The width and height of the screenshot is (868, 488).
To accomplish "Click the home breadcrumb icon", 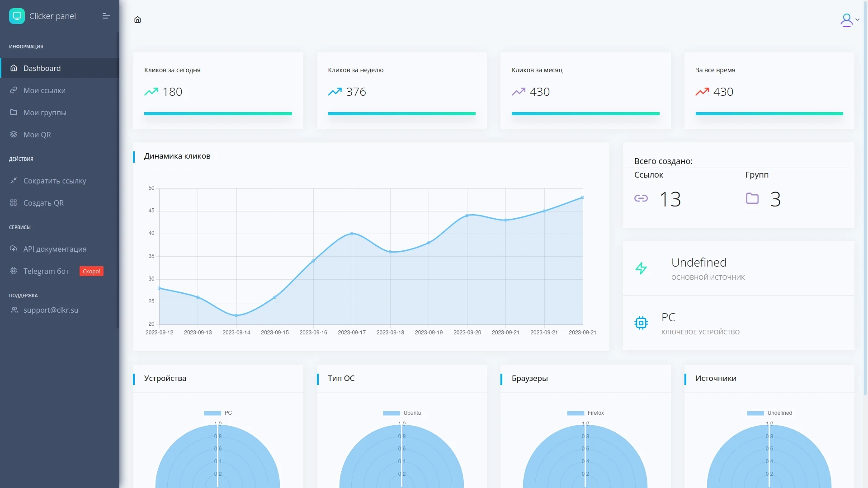I will pyautogui.click(x=137, y=19).
